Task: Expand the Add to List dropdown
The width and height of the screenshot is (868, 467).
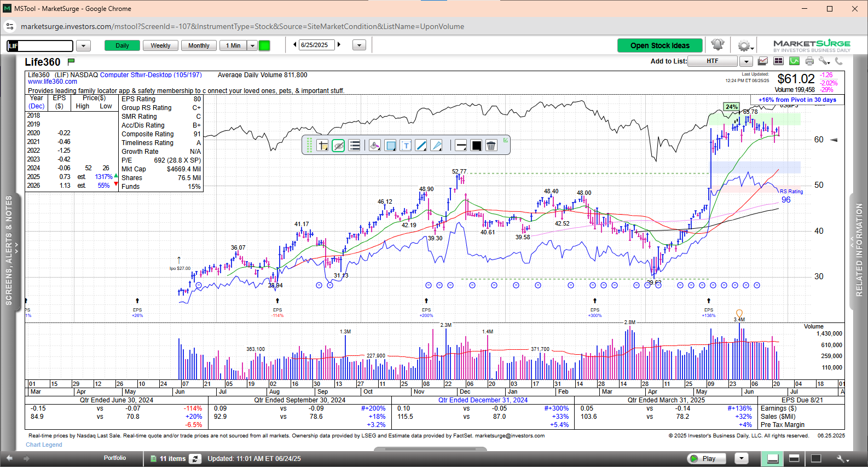Action: pyautogui.click(x=746, y=61)
